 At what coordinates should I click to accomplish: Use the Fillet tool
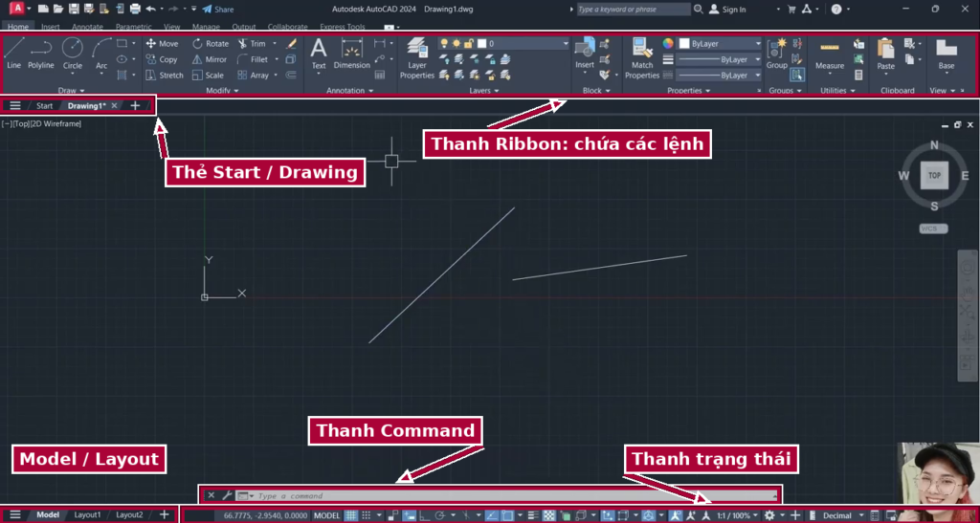[253, 59]
